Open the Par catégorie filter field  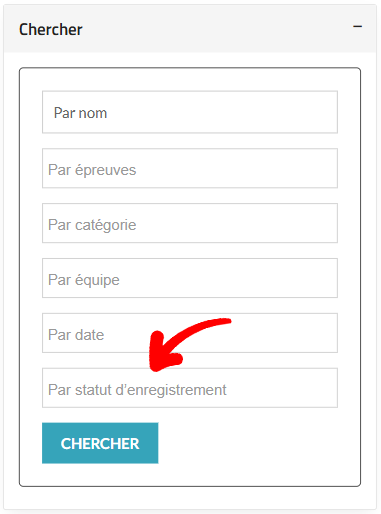190,223
